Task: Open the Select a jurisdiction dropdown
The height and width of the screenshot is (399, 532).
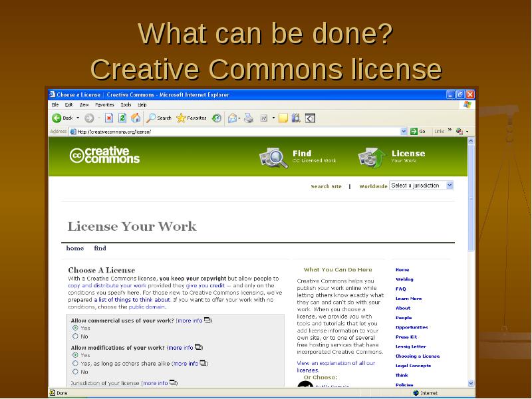Action: tap(422, 186)
